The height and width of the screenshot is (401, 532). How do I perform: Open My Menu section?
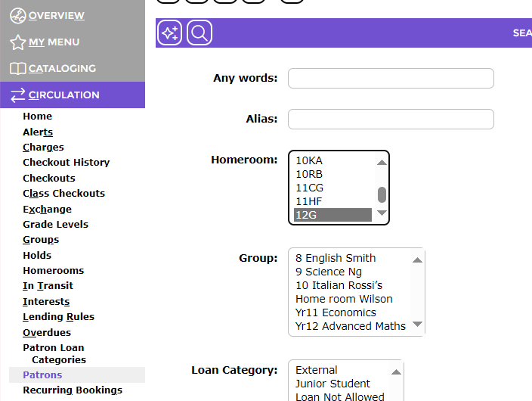[x=54, y=42]
